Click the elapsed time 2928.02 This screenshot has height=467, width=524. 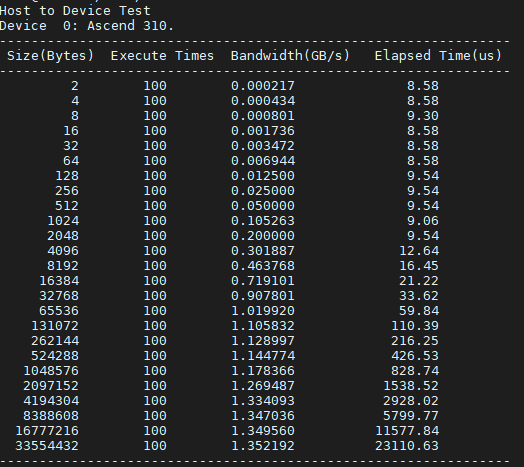click(411, 400)
